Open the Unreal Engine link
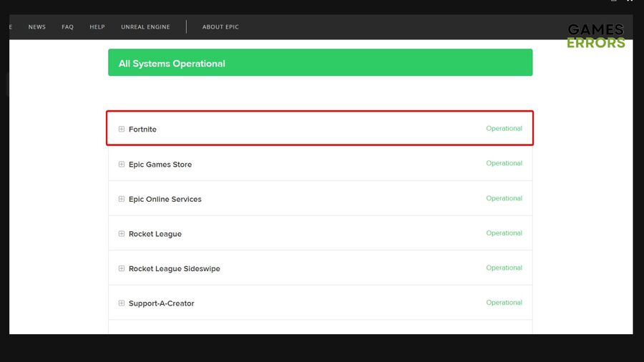The height and width of the screenshot is (362, 644). [145, 26]
